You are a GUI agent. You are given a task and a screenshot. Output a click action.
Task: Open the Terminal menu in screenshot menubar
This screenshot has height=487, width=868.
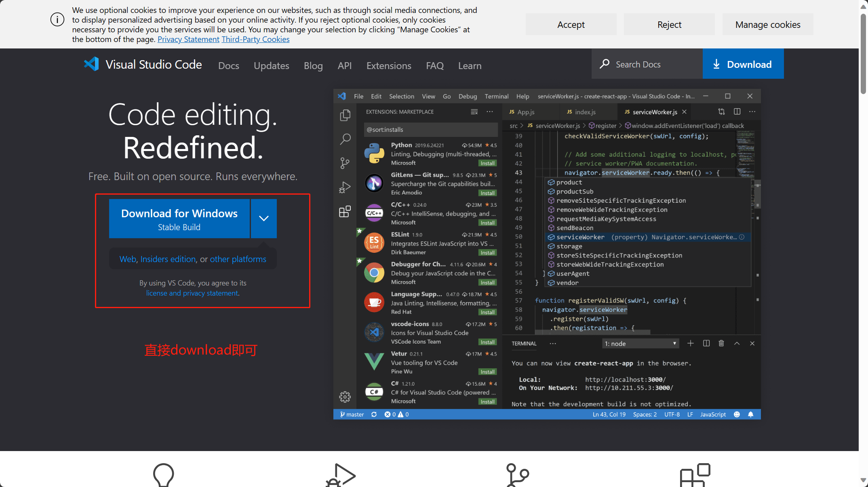[497, 96]
